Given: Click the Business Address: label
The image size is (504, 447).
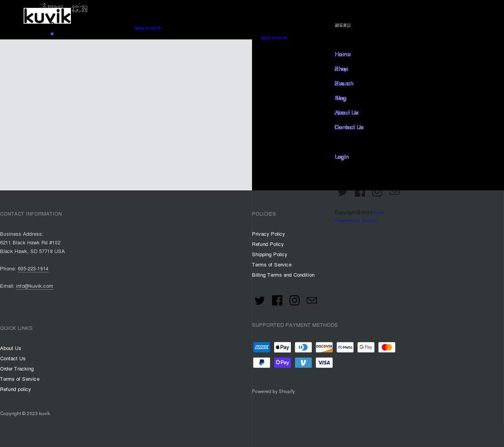Looking at the screenshot, I should [x=22, y=234].
